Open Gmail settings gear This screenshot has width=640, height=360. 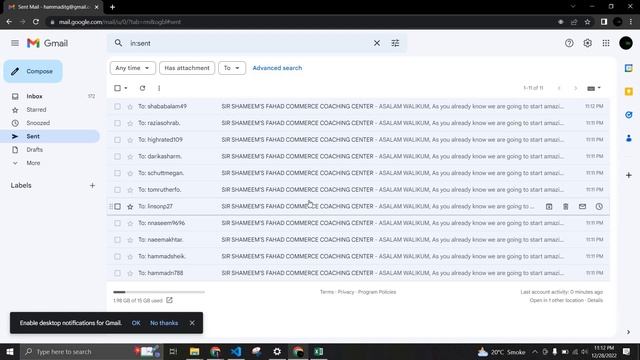pos(587,43)
